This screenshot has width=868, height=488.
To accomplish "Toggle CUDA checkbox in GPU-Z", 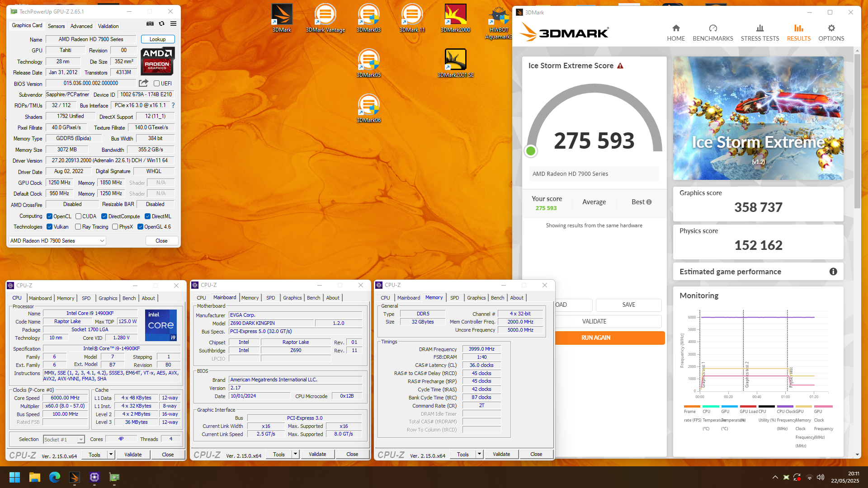I will tap(78, 216).
